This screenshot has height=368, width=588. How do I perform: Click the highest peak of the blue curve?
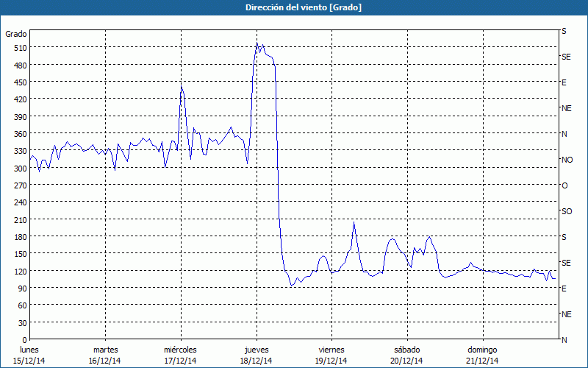257,43
